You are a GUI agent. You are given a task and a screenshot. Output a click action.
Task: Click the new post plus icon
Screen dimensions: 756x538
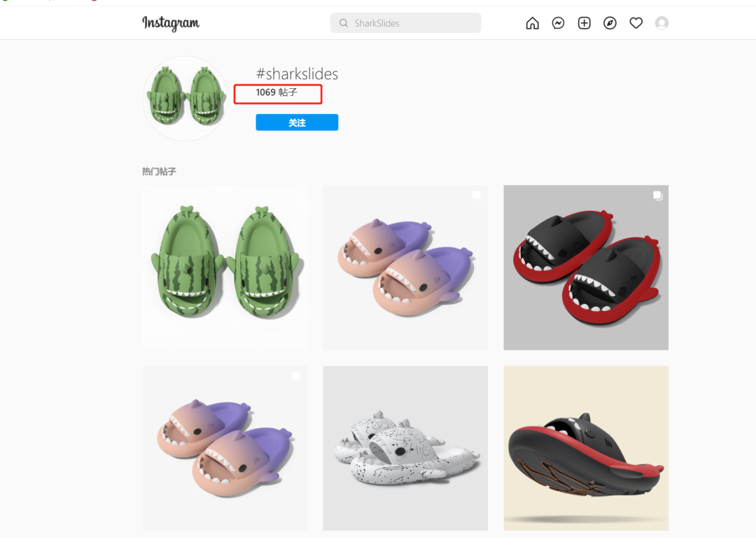click(x=584, y=23)
